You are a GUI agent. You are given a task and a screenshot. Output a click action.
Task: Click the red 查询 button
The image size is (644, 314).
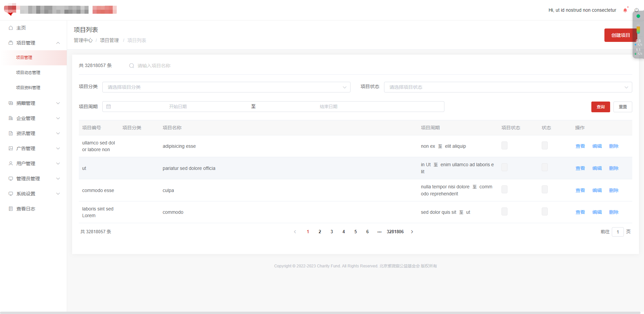click(x=601, y=107)
